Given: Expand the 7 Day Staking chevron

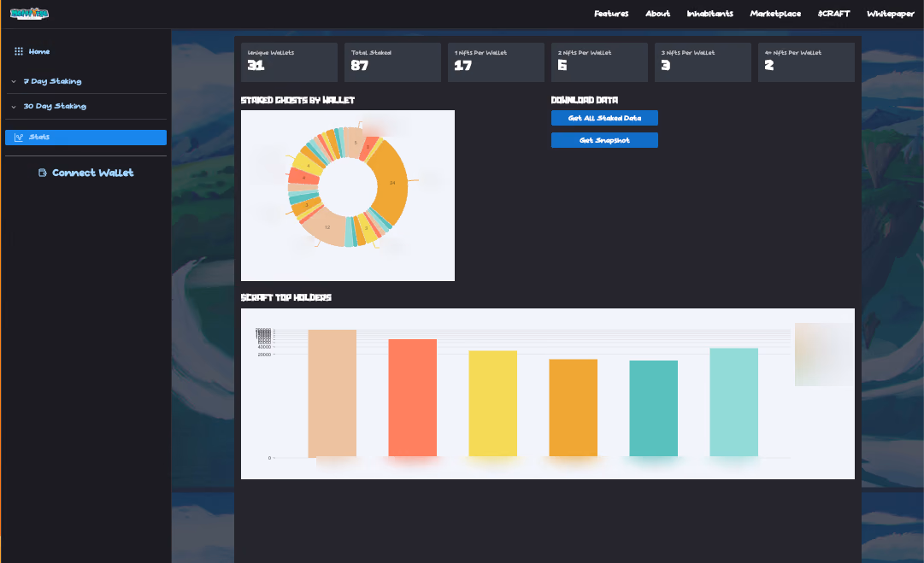Looking at the screenshot, I should (14, 82).
